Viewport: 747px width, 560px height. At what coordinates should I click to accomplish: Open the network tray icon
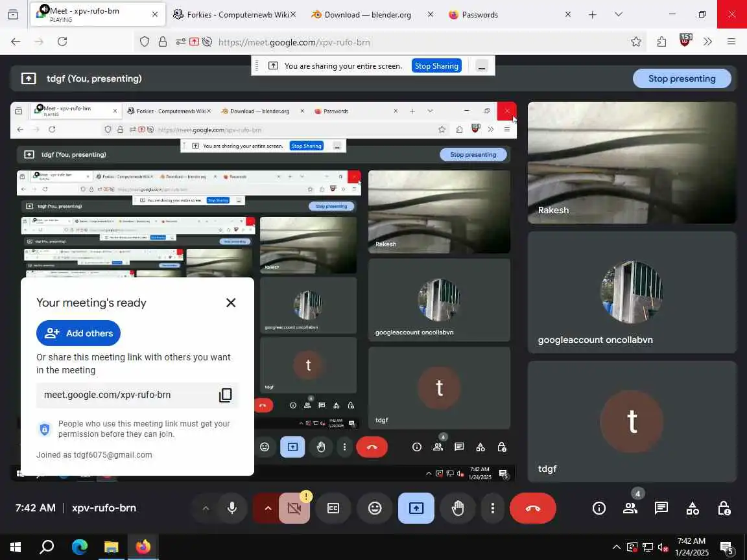tap(647, 547)
